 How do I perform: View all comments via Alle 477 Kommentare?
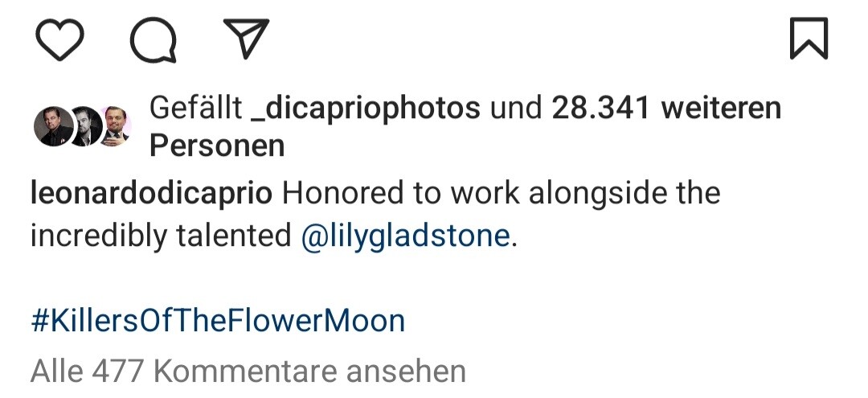[x=248, y=371]
